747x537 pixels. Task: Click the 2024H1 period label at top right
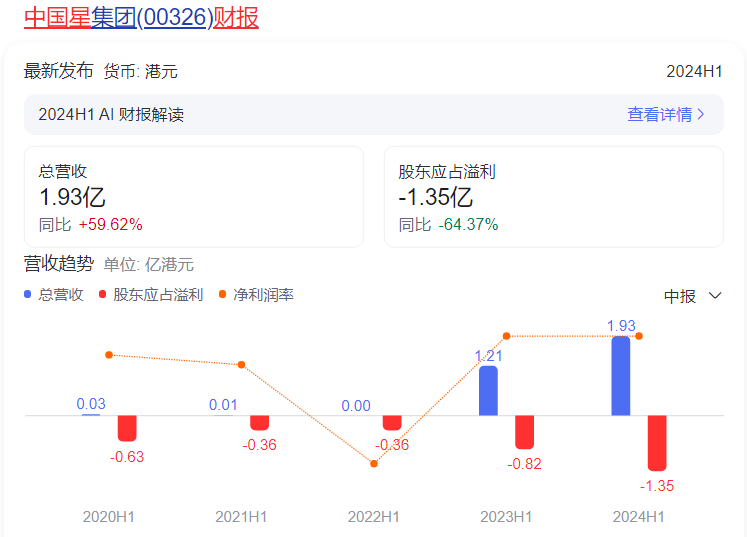click(x=694, y=71)
